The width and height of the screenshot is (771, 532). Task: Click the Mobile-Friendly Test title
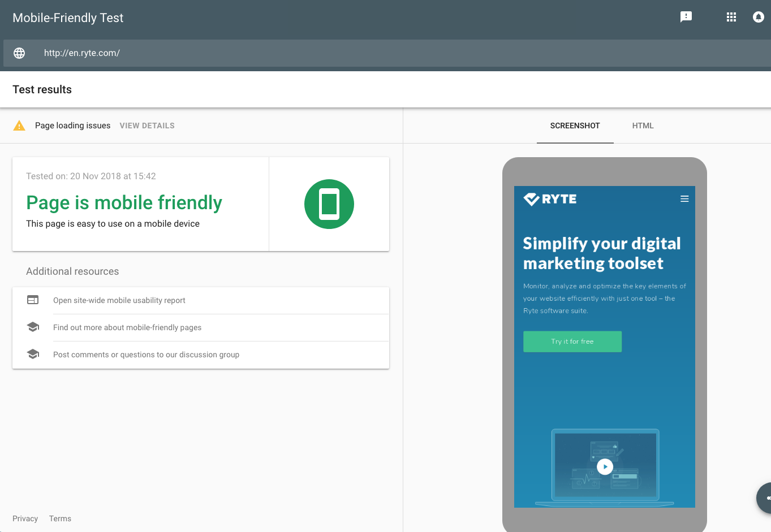tap(68, 18)
